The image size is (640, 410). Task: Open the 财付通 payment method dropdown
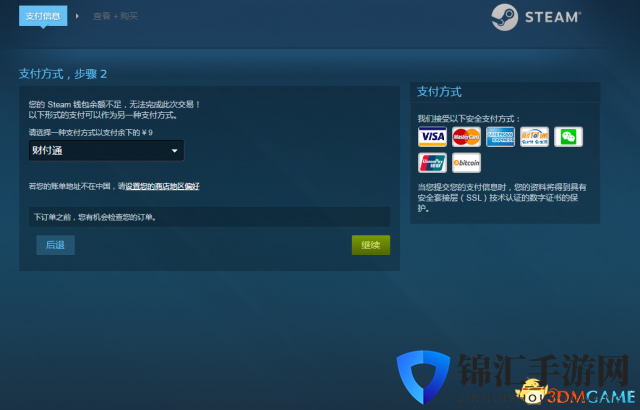coord(106,151)
